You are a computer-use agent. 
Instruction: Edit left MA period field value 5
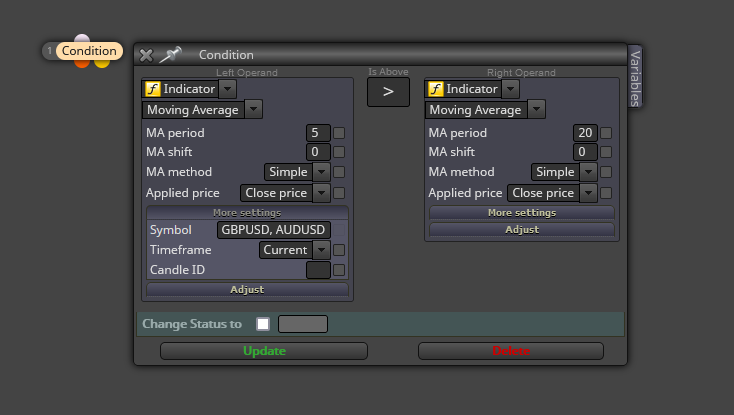(318, 133)
